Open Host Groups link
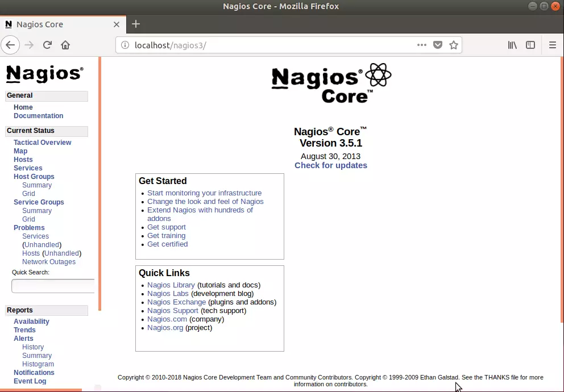The image size is (564, 392). click(x=34, y=177)
